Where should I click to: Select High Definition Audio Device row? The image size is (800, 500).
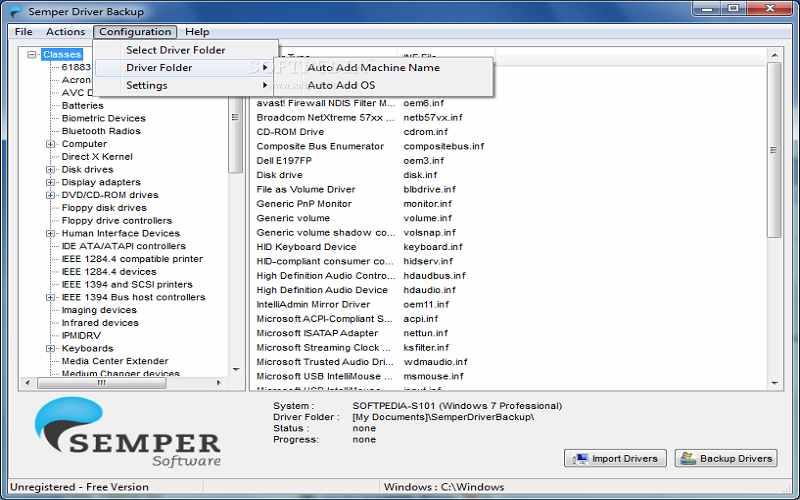[x=322, y=290]
